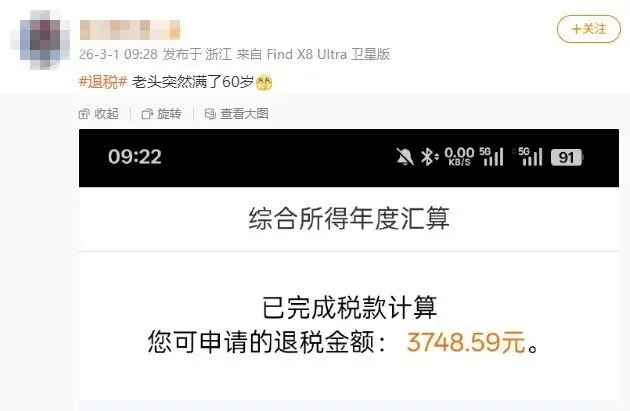Viewport: 630px width, 411px height.
Task: Click the 3748.59元 refund amount
Action: pos(466,342)
